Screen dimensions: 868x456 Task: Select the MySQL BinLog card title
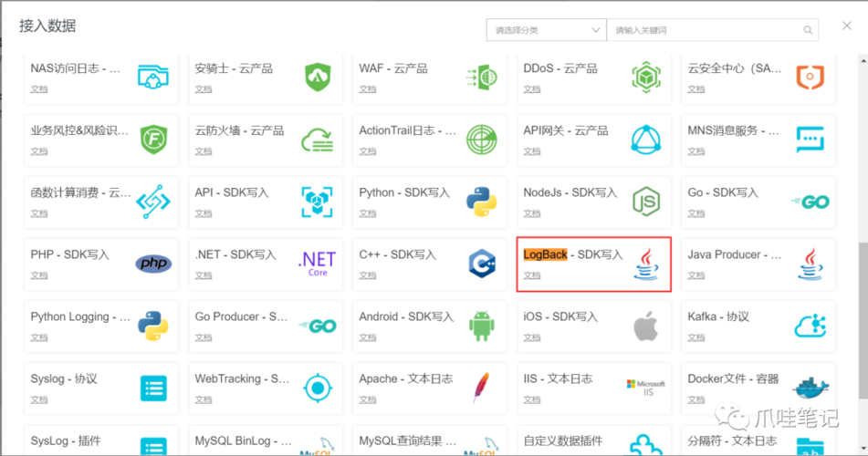[243, 441]
